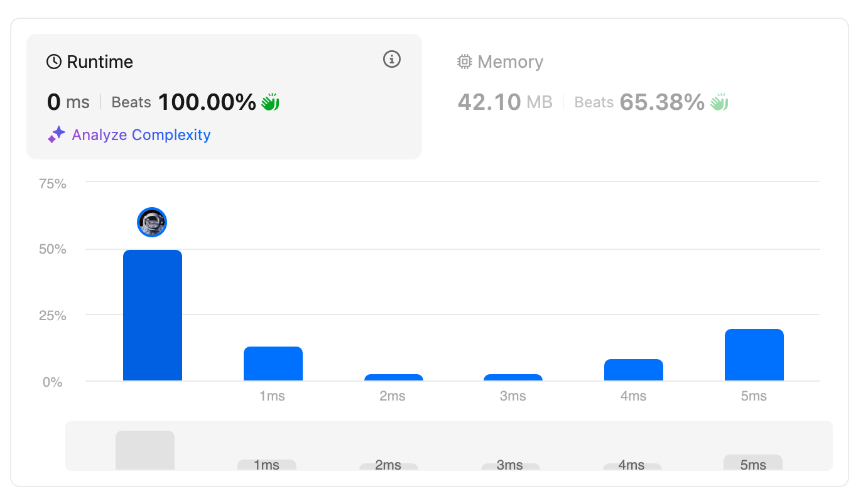Click the Memory chip icon
The image size is (868, 501).
pos(465,62)
